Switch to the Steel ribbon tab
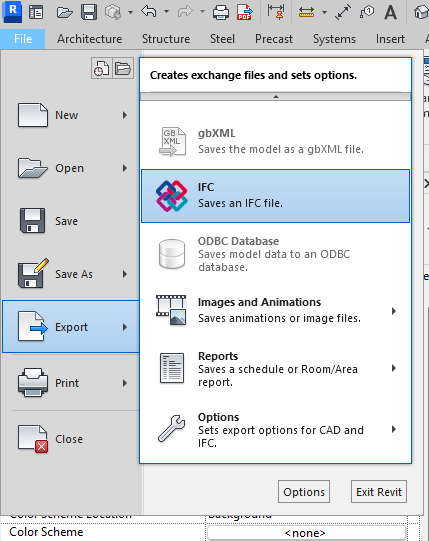The width and height of the screenshot is (429, 541). pos(222,39)
